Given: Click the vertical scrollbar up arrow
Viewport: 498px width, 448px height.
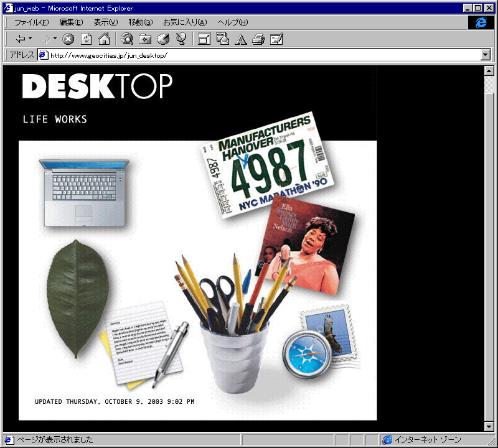Looking at the screenshot, I should (489, 71).
